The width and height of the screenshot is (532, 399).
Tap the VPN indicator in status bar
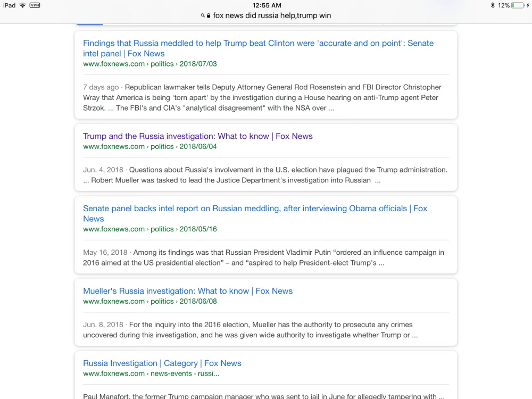click(x=35, y=5)
